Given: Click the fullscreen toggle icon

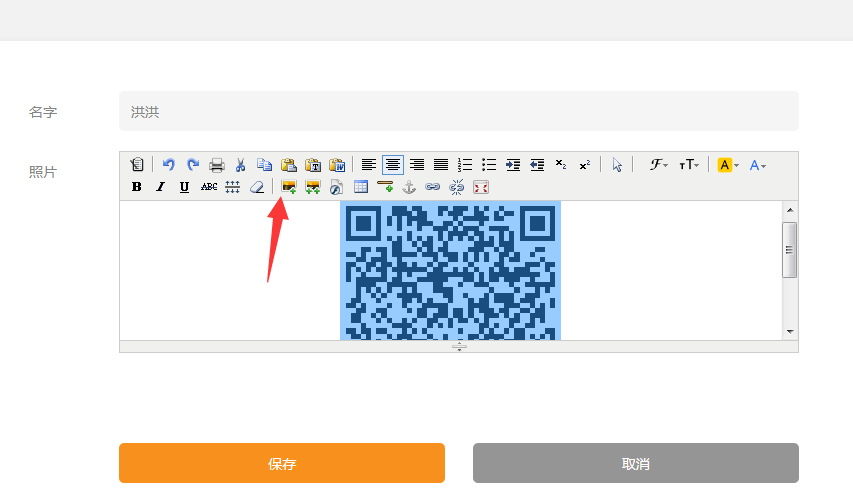Looking at the screenshot, I should click(481, 187).
